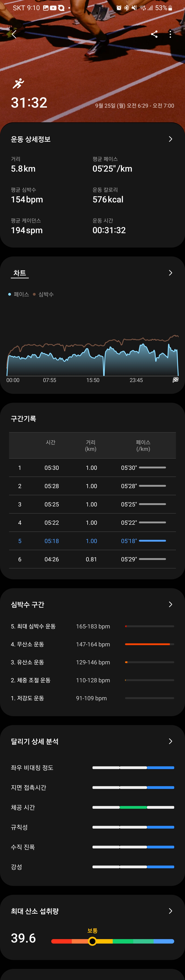Image resolution: width=185 pixels, height=980 pixels.
Task: Tap the checkered flag icon at the chart's corner
Action: tap(175, 380)
